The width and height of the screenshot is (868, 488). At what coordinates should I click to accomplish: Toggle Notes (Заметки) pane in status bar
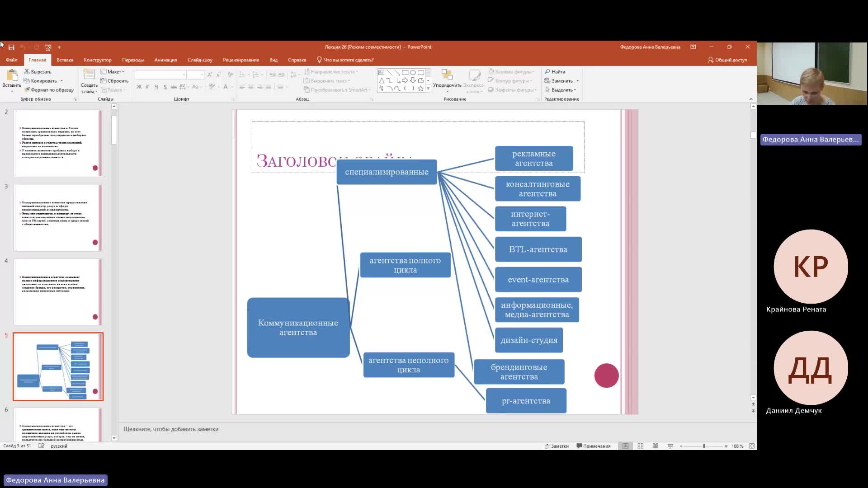click(557, 446)
